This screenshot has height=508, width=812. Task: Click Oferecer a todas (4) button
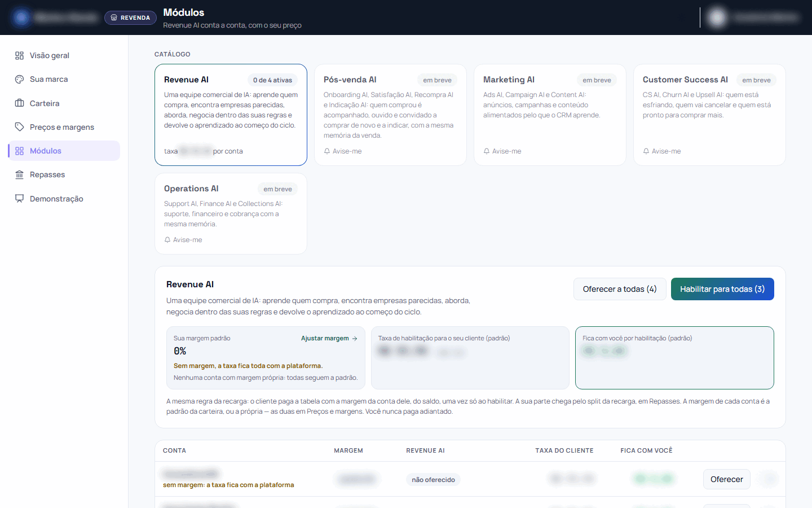[620, 289]
